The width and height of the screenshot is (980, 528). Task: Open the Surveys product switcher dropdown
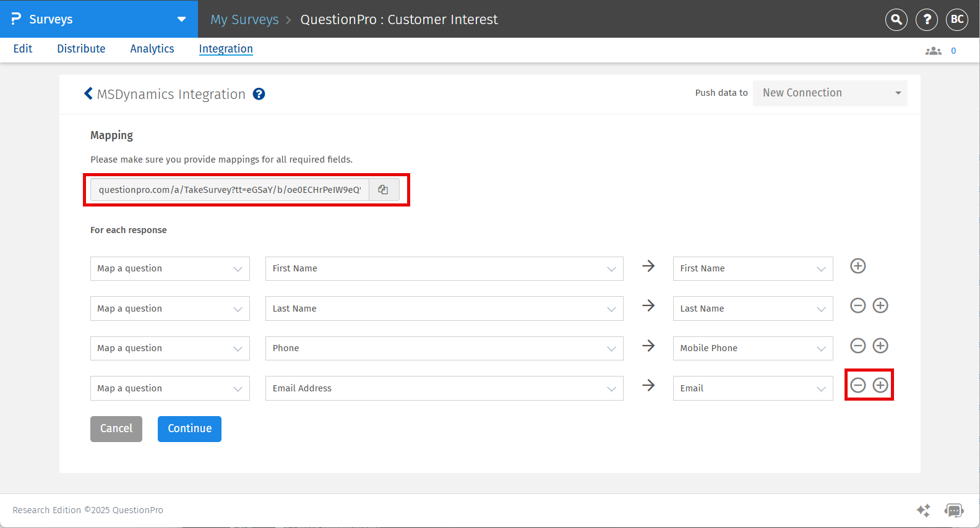(x=181, y=19)
